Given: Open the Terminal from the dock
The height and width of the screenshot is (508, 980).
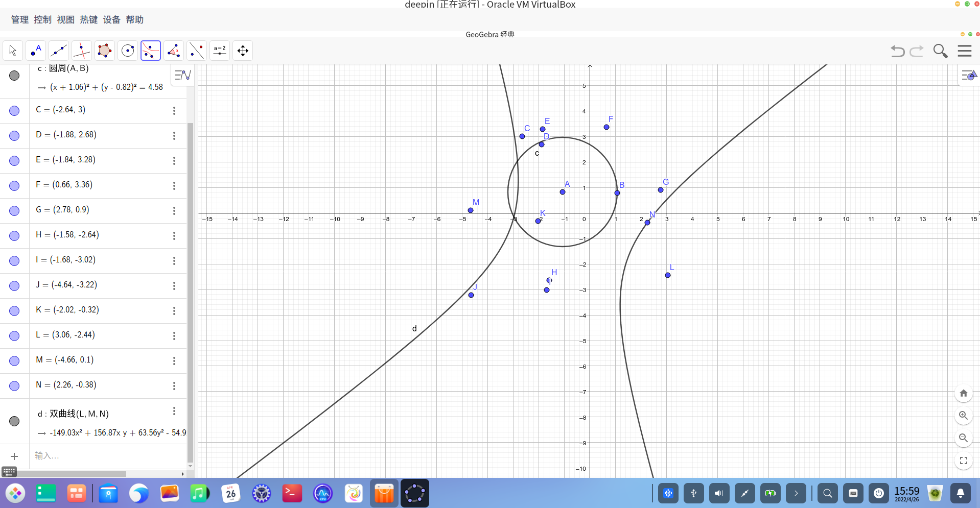Looking at the screenshot, I should pyautogui.click(x=292, y=493).
